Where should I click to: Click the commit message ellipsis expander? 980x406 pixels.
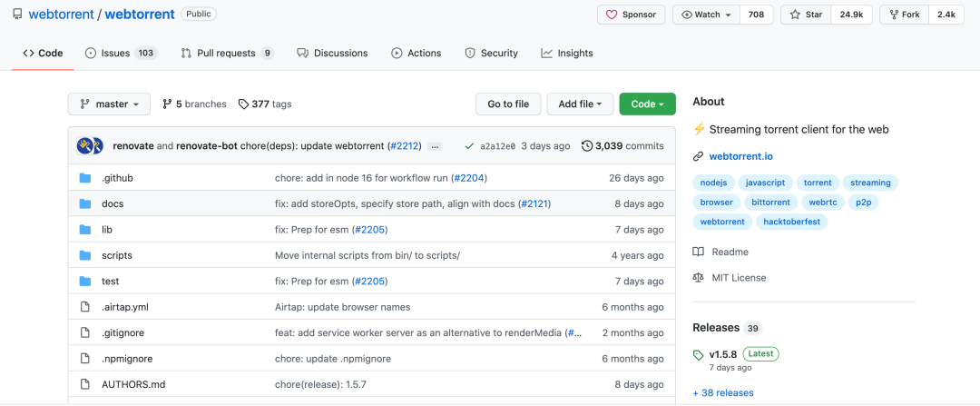tap(435, 145)
